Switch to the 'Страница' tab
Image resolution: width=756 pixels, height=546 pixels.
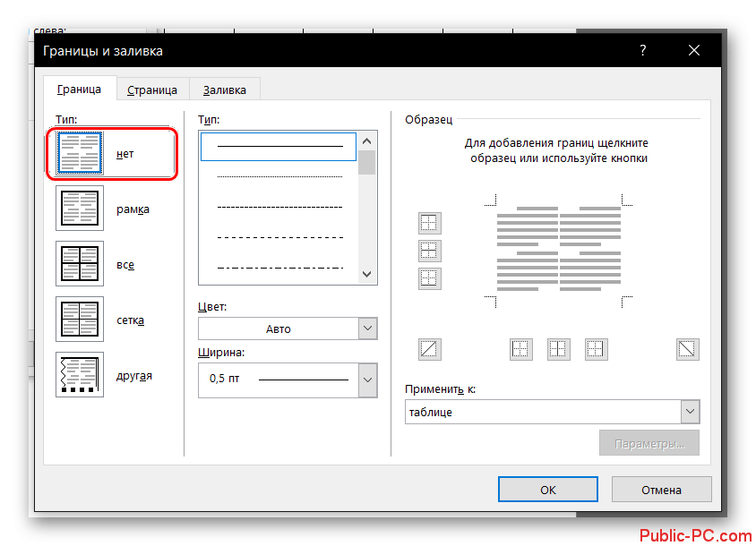click(x=151, y=90)
